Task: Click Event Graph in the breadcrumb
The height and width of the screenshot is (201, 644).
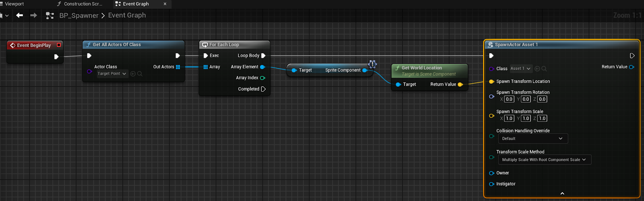Action: pyautogui.click(x=127, y=15)
